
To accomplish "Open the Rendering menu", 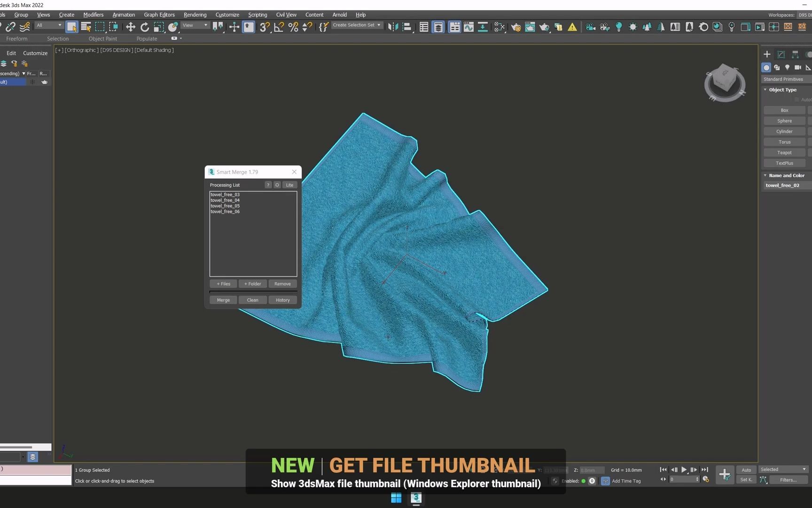I will 195,15.
